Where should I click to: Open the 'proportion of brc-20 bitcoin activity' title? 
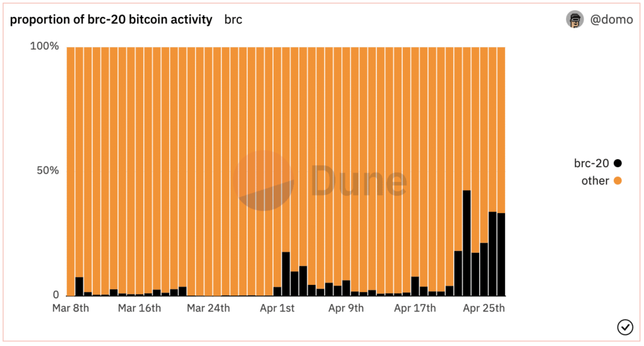pos(111,20)
